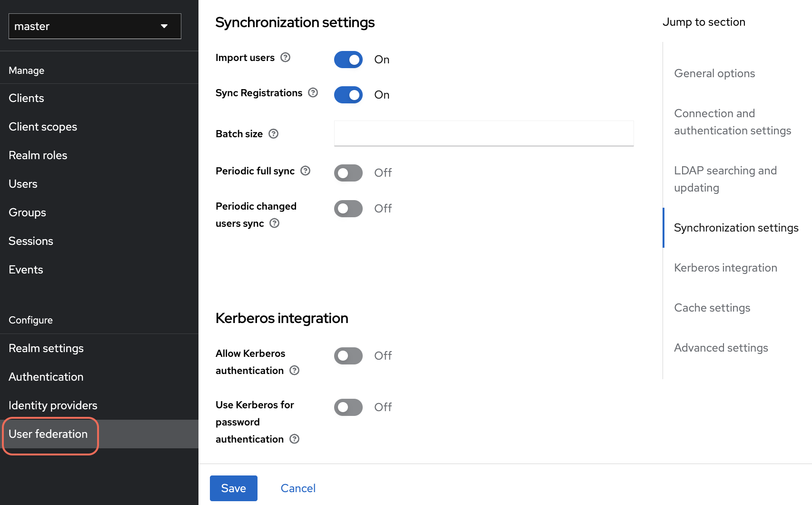Go to Identity providers page
The height and width of the screenshot is (505, 812).
coord(53,405)
